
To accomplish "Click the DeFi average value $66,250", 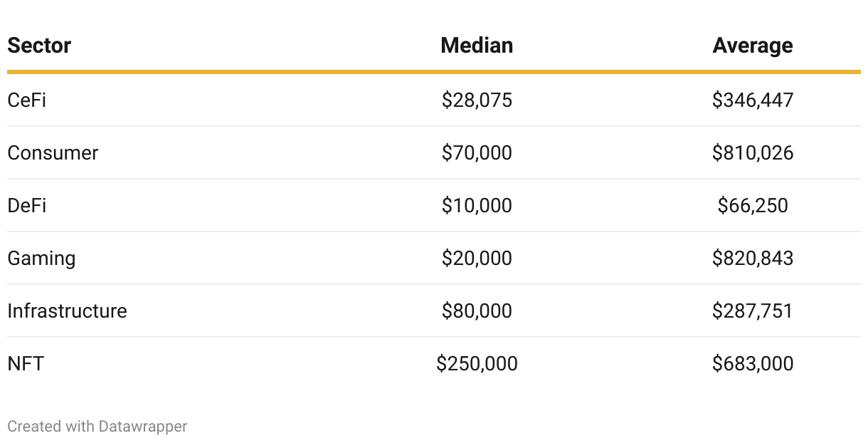I will [x=753, y=206].
